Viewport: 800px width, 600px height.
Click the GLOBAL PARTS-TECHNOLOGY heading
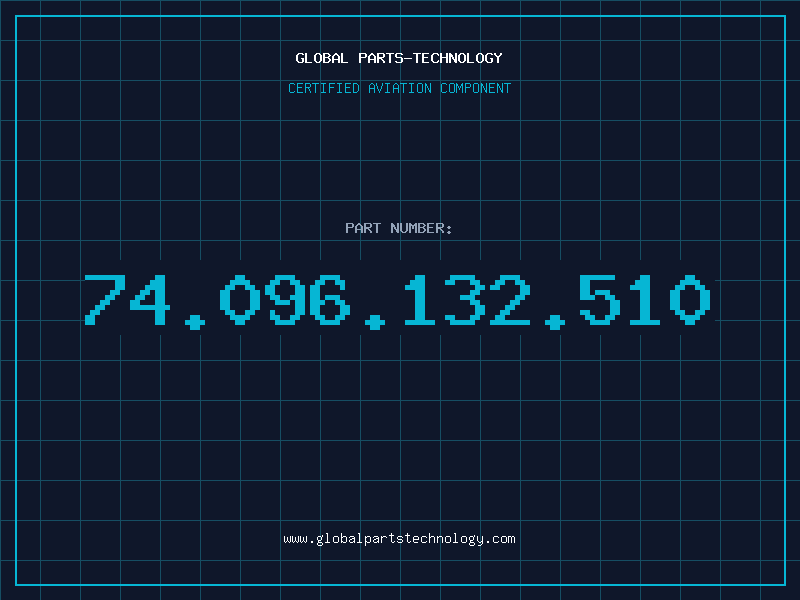(399, 58)
